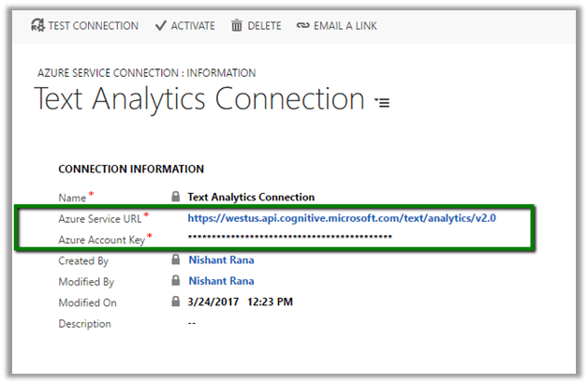Click the lock icon beside Created By
Screen dimensions: 588x384
[x=175, y=260]
